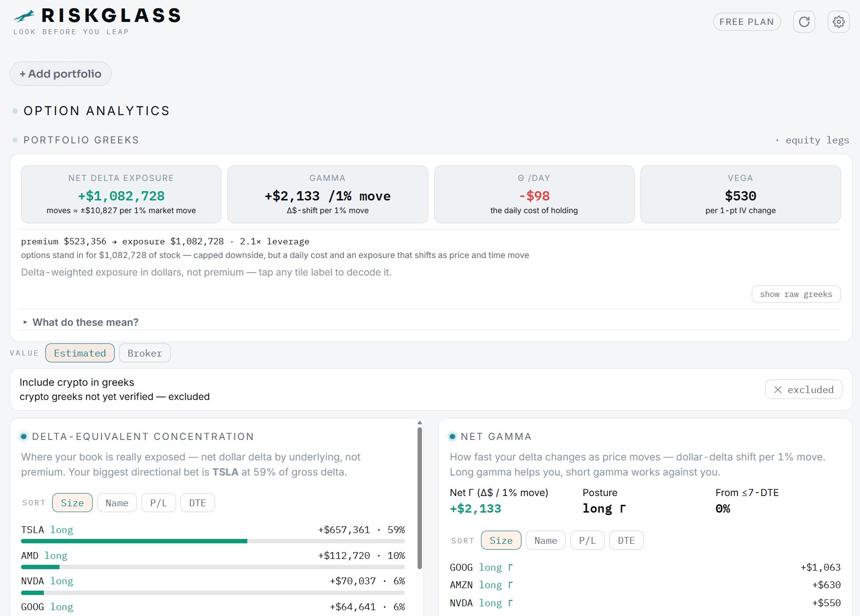This screenshot has width=860, height=616.
Task: Open the Free Plan badge
Action: pos(747,22)
